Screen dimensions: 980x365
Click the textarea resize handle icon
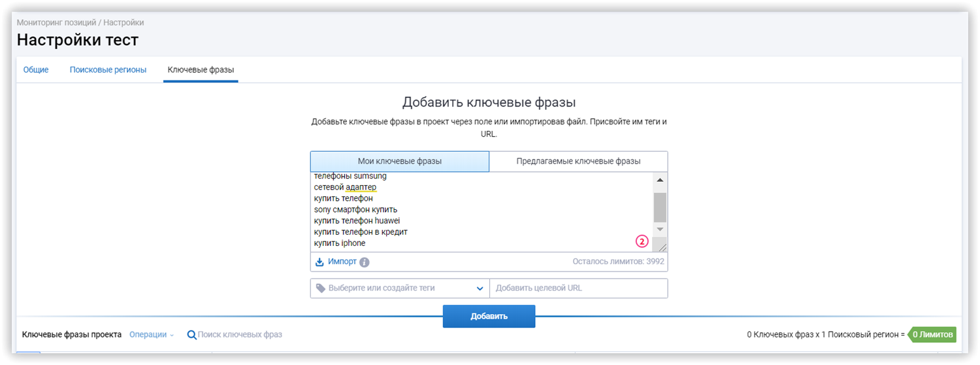(x=661, y=247)
